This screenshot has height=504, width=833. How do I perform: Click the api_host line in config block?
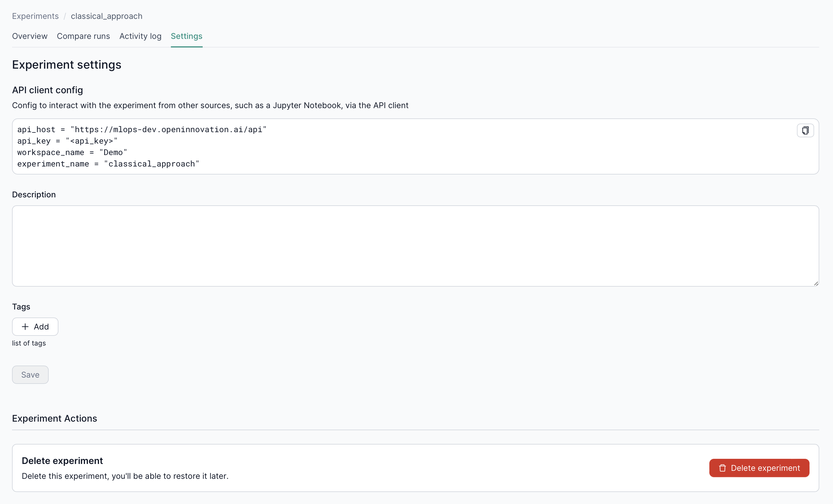pos(142,130)
